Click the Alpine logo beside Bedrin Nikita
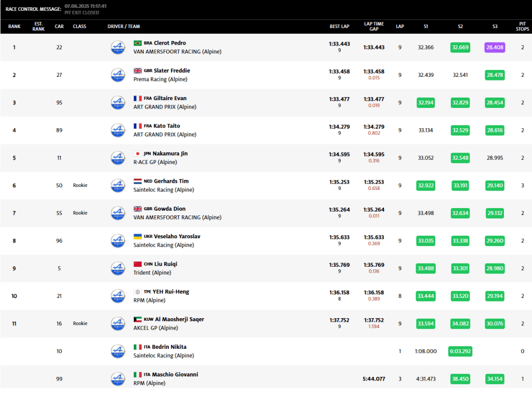532x395 pixels. [118, 351]
